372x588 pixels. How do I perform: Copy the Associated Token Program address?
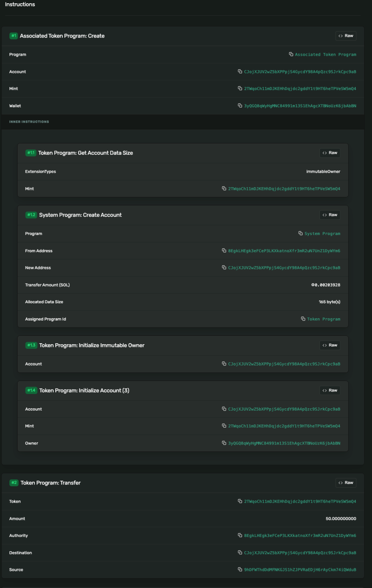pyautogui.click(x=291, y=54)
